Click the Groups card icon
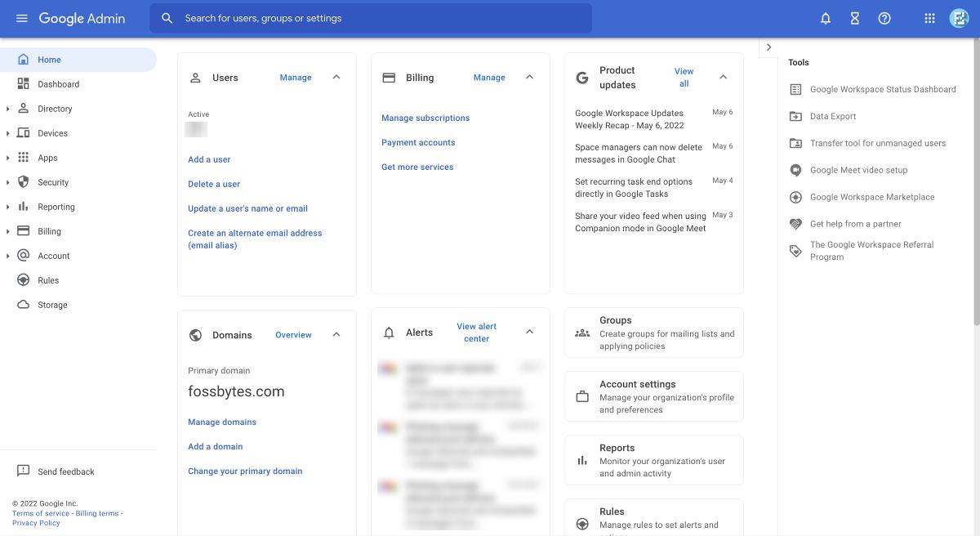 (582, 332)
